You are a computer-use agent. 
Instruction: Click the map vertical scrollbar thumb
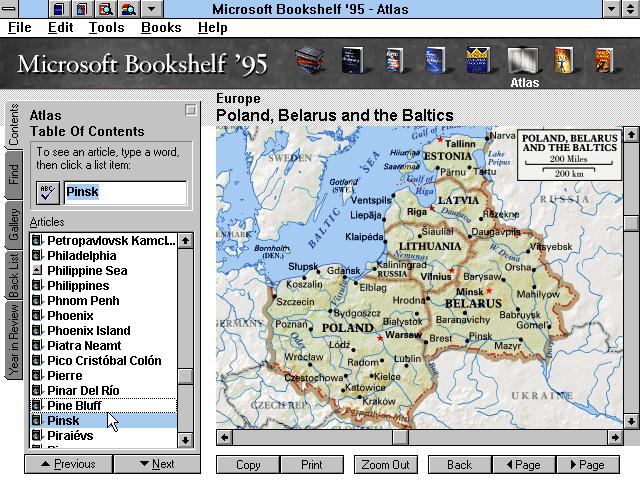tap(631, 223)
